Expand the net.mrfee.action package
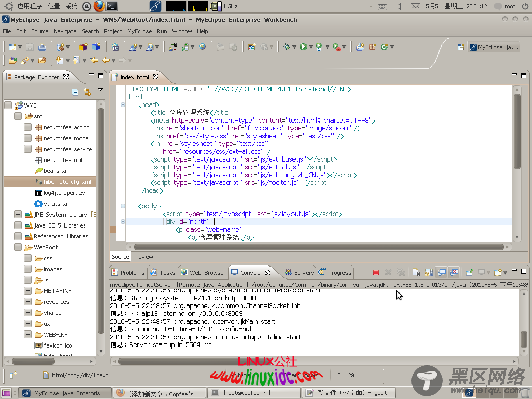The width and height of the screenshot is (532, 399). click(28, 127)
